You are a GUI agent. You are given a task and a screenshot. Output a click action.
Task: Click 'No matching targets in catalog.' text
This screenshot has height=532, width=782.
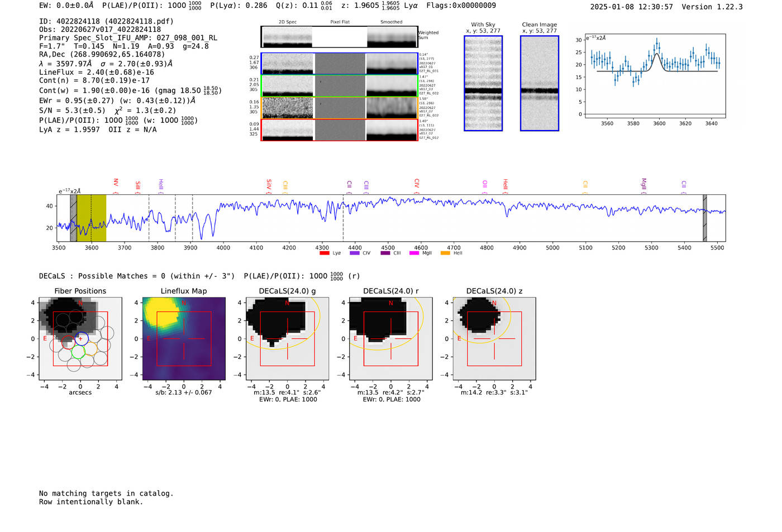pos(106,493)
